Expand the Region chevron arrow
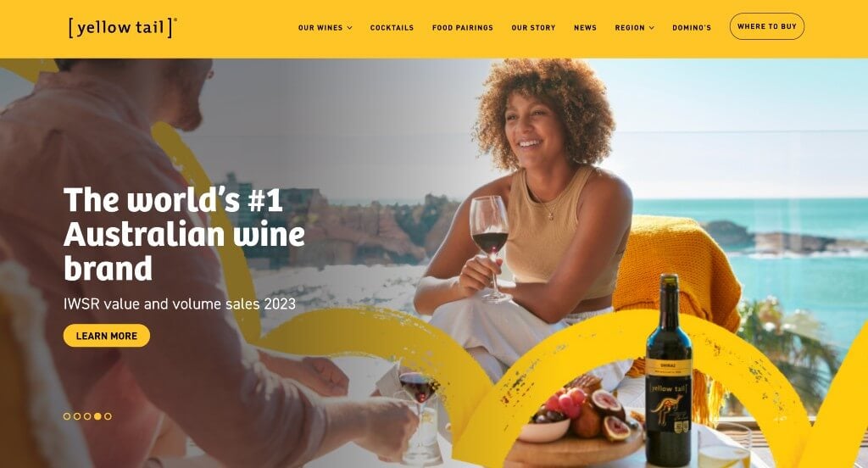868x468 pixels. click(x=652, y=28)
